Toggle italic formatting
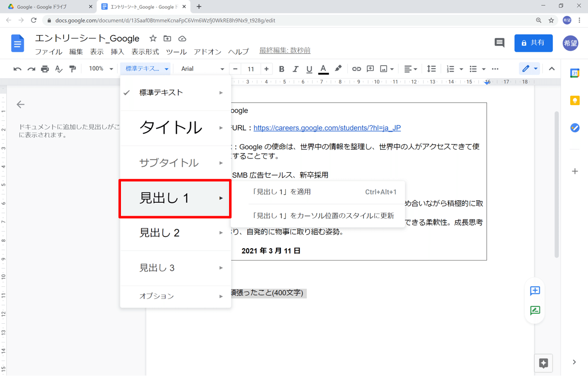The width and height of the screenshot is (588, 376). click(x=295, y=69)
